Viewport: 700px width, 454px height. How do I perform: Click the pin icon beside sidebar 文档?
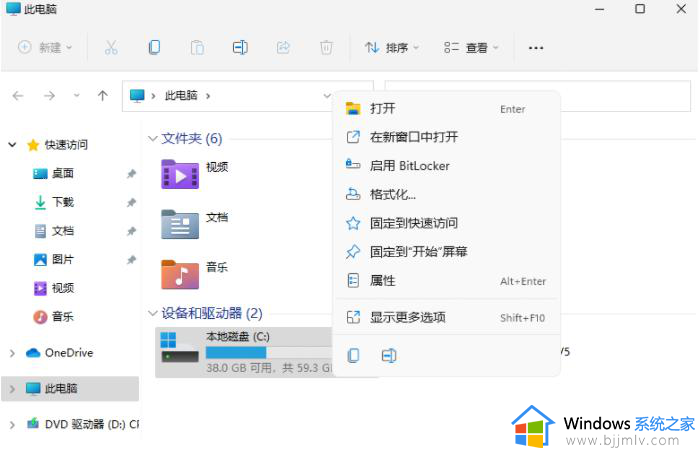131,231
